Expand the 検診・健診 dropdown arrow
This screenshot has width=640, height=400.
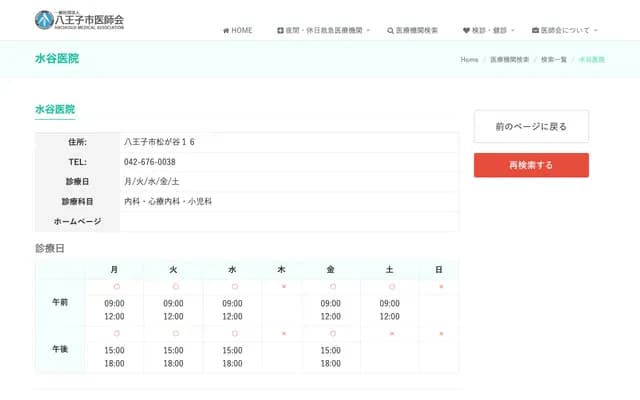(x=513, y=31)
